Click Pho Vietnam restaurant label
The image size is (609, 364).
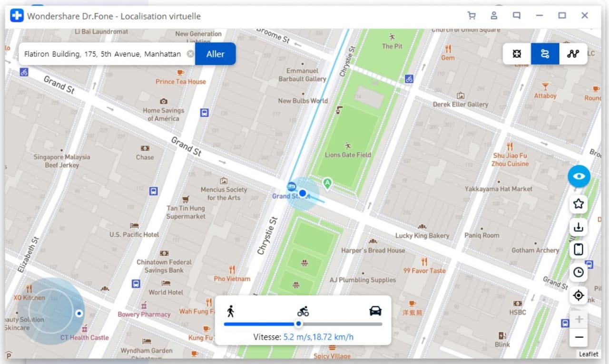232,278
